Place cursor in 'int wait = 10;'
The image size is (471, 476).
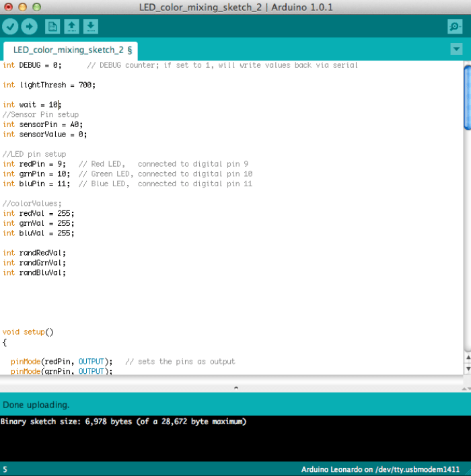(32, 105)
